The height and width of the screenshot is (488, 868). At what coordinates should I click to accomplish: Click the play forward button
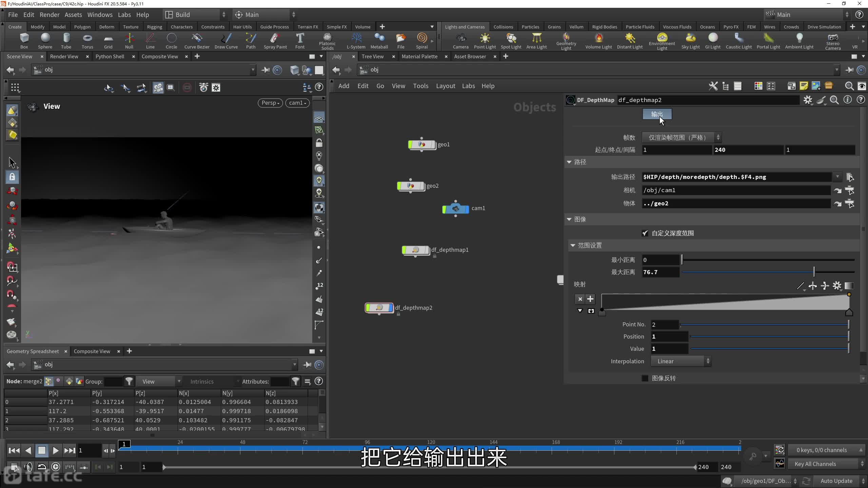tap(56, 450)
